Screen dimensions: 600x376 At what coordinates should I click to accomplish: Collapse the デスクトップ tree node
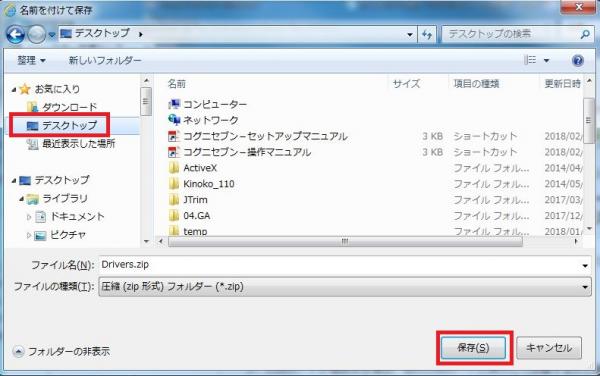point(14,181)
